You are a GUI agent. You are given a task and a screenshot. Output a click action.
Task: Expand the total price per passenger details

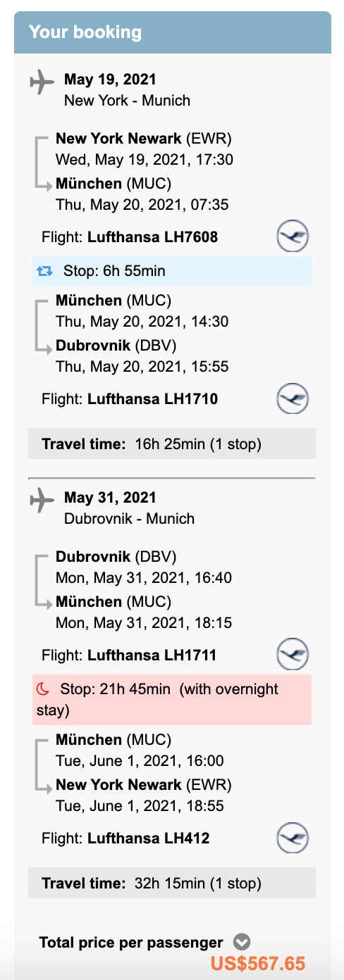[x=242, y=942]
